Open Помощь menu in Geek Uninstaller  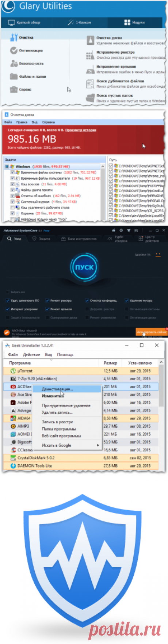tap(65, 355)
